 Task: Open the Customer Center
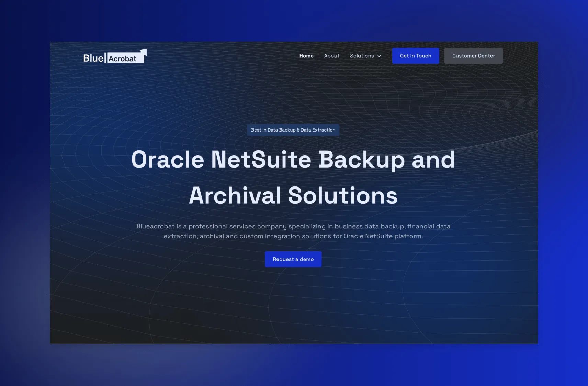[473, 56]
